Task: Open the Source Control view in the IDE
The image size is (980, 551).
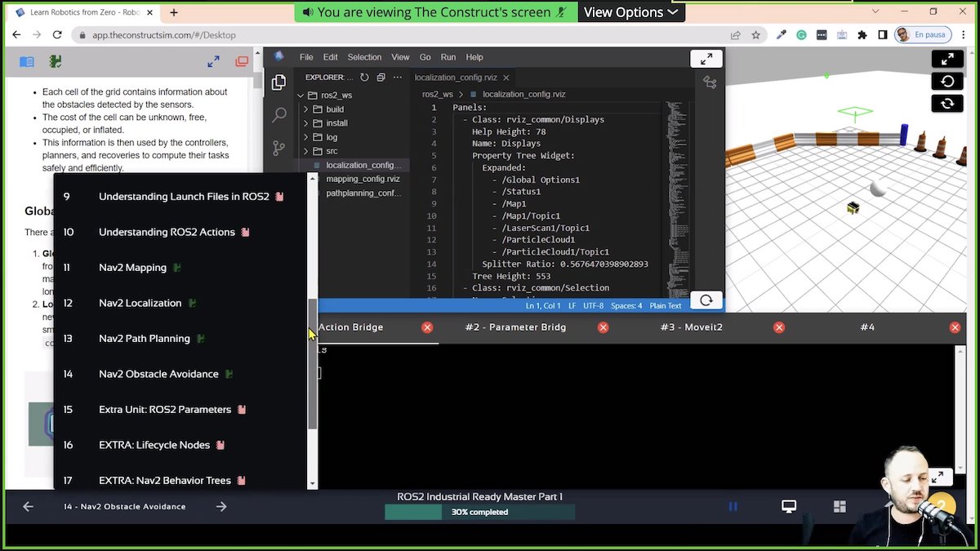Action: click(278, 149)
